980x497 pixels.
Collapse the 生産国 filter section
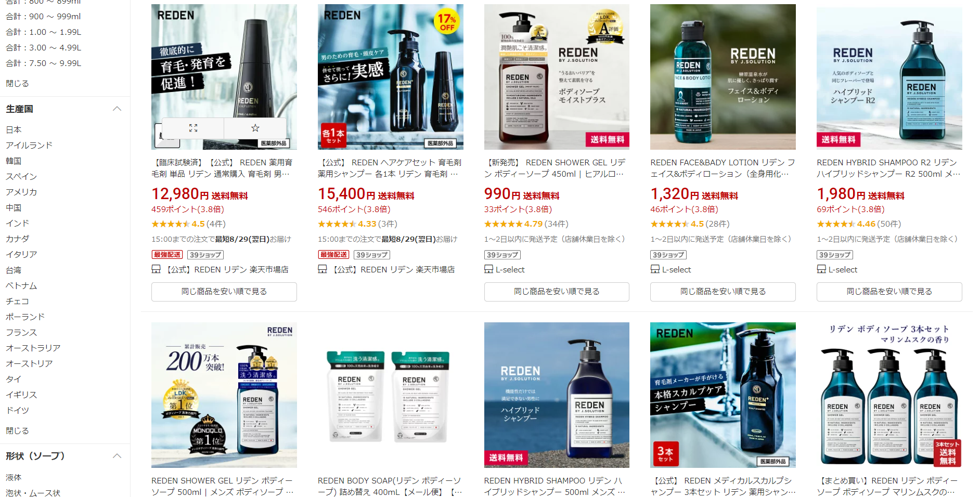click(117, 109)
